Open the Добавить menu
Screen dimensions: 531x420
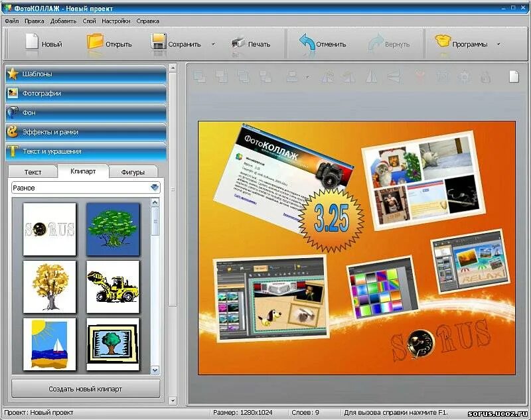(63, 21)
